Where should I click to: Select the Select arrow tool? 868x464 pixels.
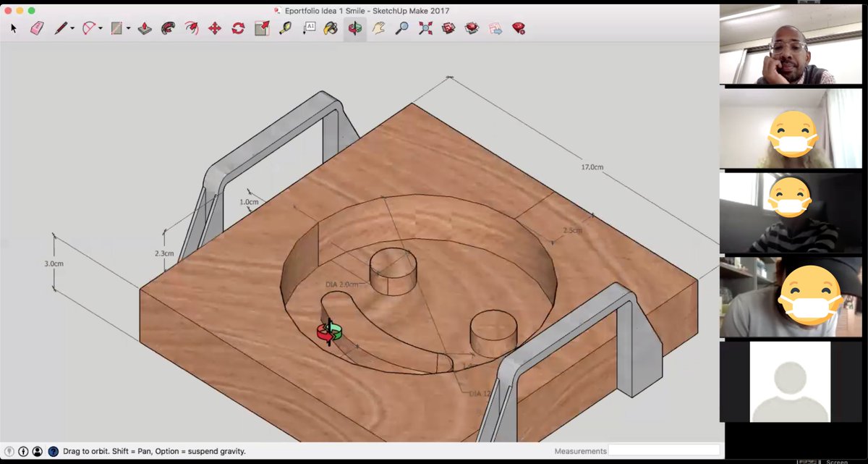[x=14, y=28]
